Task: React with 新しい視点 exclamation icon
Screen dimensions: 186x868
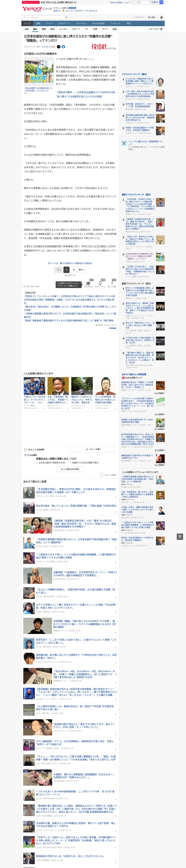Action: 112,284
